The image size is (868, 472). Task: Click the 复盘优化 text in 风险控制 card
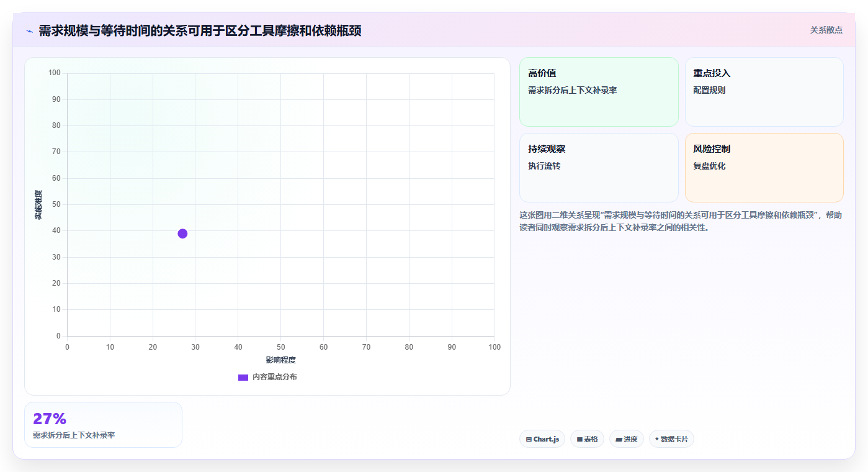(x=709, y=166)
